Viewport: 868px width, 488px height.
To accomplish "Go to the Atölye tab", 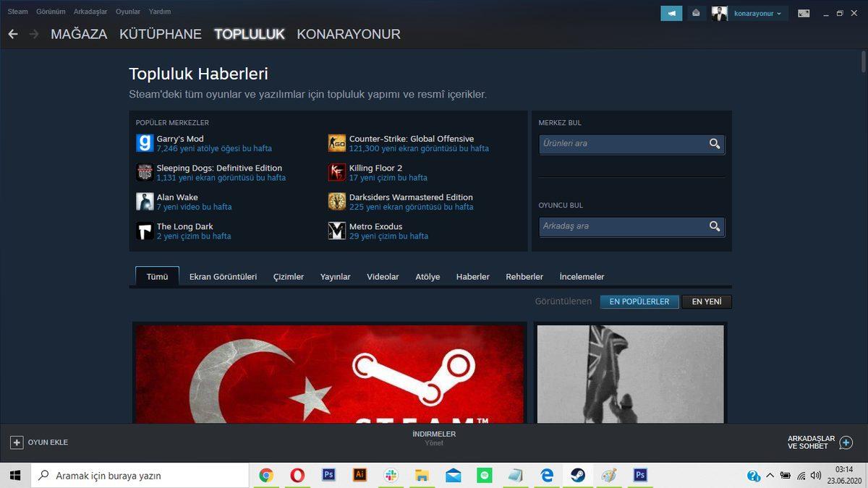I will (427, 276).
